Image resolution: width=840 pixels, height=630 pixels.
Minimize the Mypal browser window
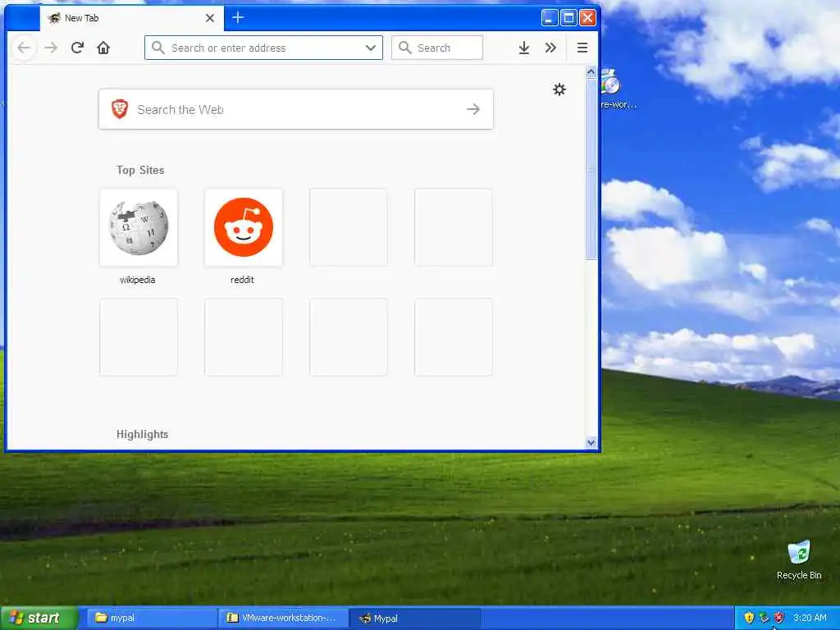click(549, 18)
